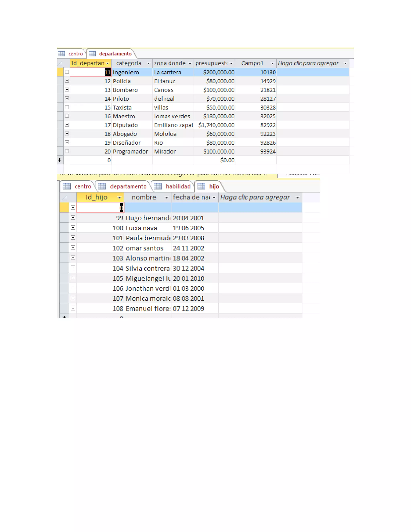
Task: Open Id_hijo column dropdown arrow
Action: (x=119, y=198)
